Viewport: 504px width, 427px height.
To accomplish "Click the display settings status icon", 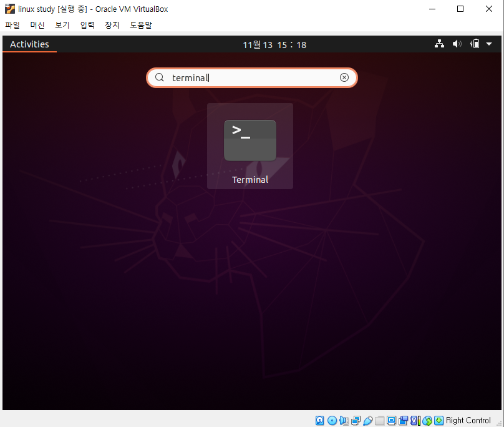I will pos(391,420).
